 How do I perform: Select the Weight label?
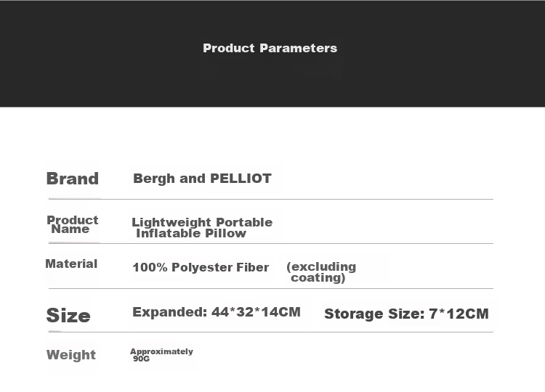click(71, 355)
